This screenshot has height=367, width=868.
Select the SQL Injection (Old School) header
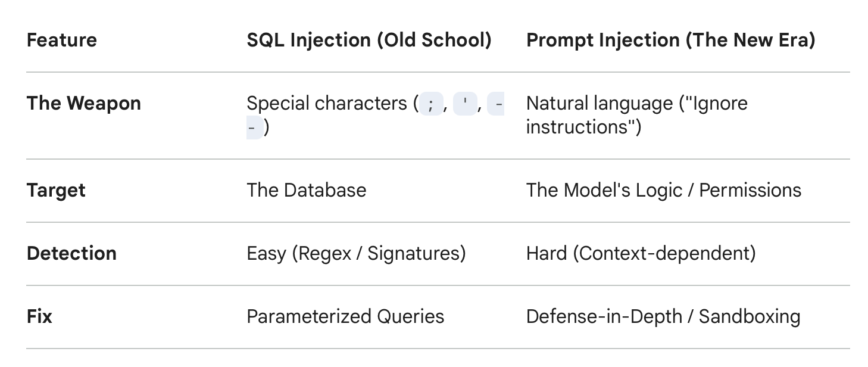coord(369,40)
